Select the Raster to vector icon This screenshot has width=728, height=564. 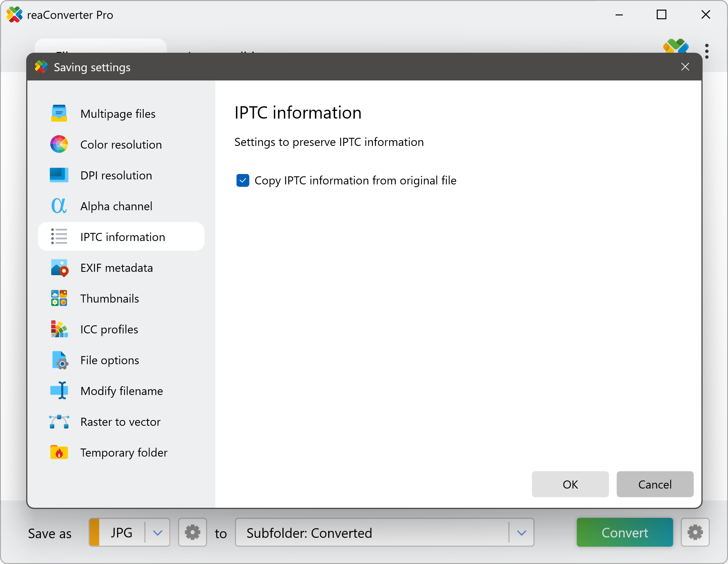click(x=59, y=422)
